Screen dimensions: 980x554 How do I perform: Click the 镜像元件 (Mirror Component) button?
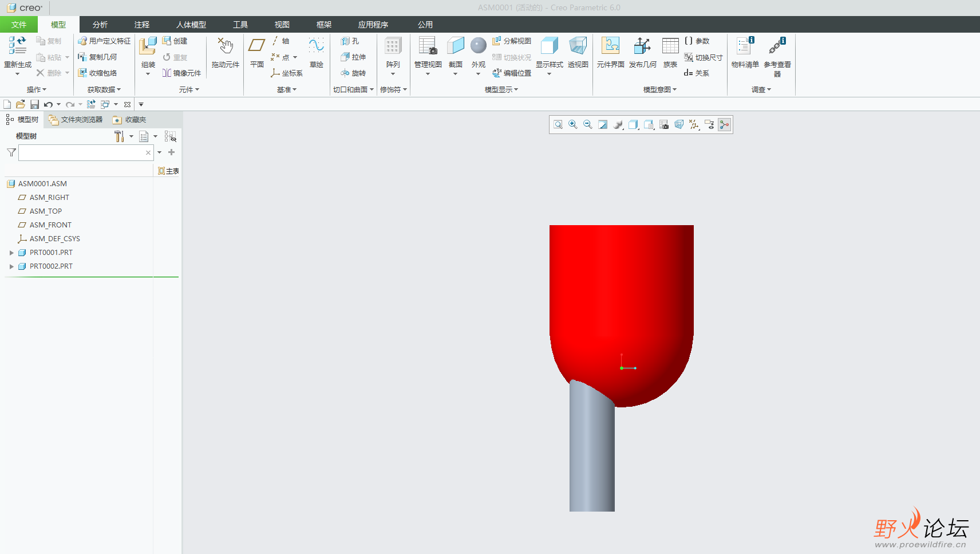pos(181,73)
